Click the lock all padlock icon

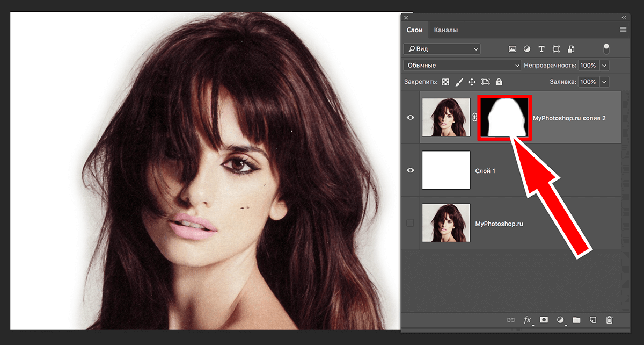(x=499, y=82)
